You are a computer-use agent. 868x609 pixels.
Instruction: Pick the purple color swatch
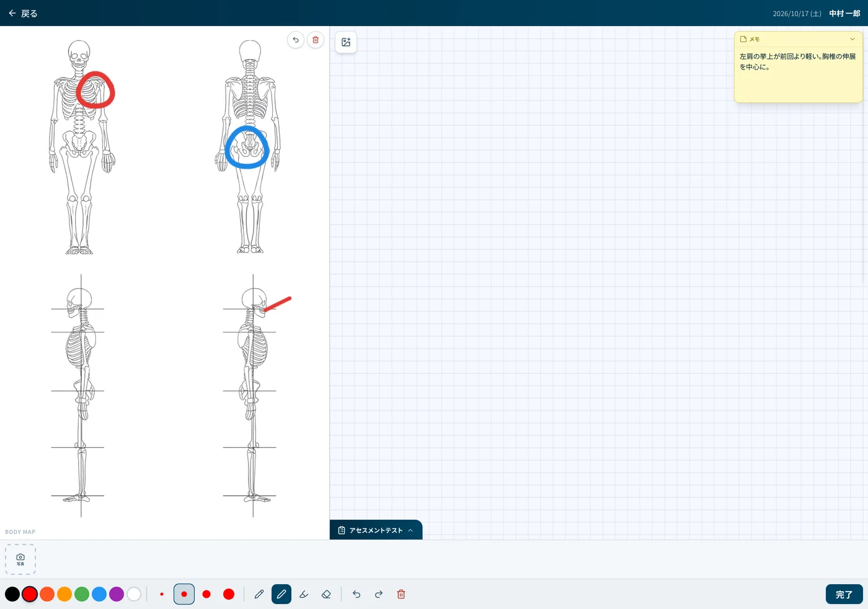(117, 594)
